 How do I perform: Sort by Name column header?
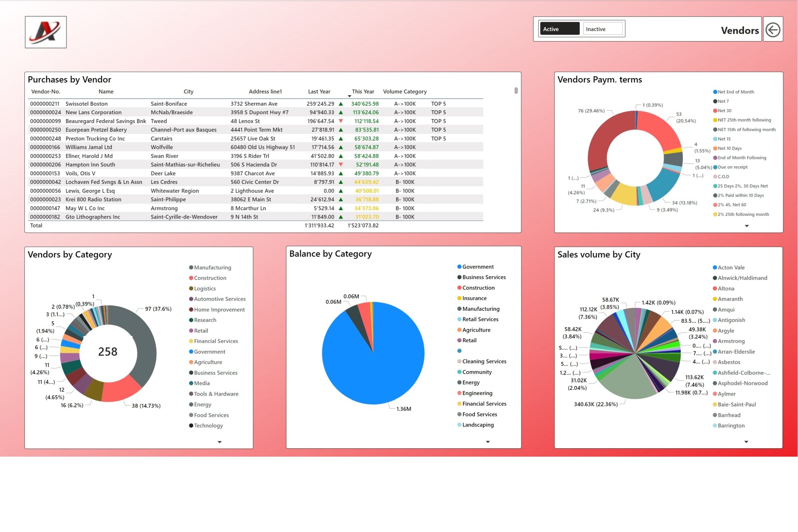106,91
